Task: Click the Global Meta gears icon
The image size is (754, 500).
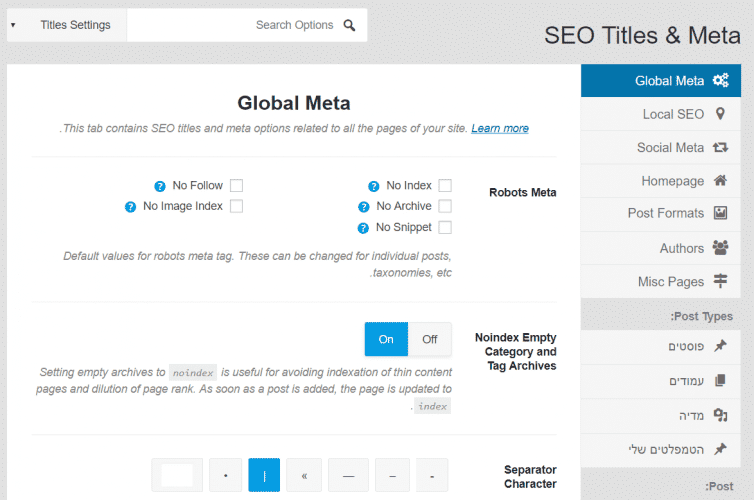Action: pyautogui.click(x=720, y=80)
